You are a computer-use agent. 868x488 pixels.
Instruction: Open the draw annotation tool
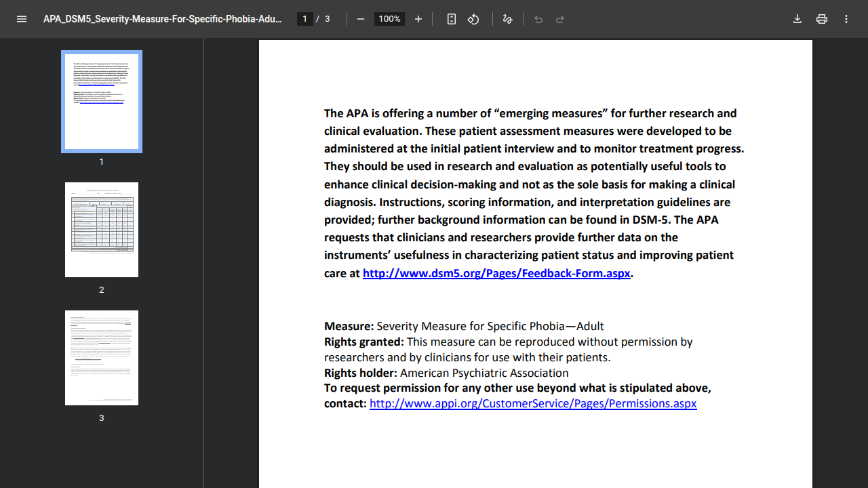[x=507, y=19]
